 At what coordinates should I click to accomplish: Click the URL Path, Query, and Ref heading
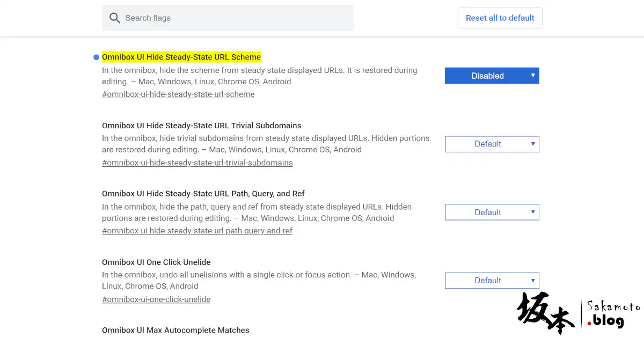(x=203, y=194)
